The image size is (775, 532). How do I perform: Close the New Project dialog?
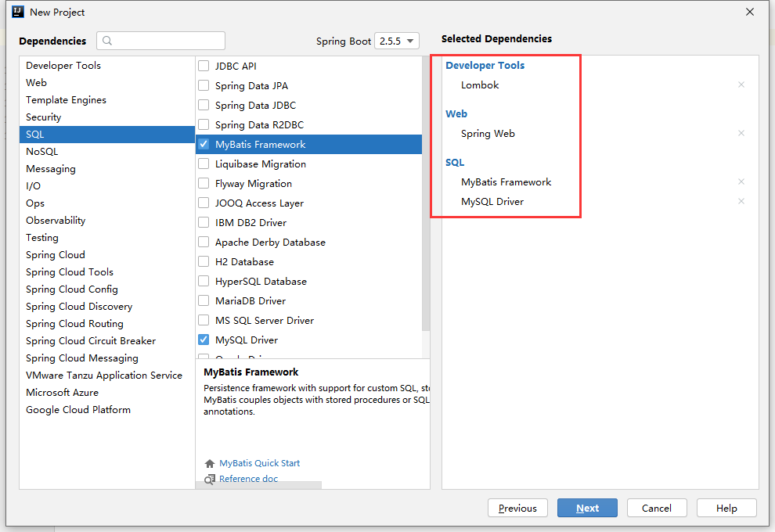coord(750,12)
